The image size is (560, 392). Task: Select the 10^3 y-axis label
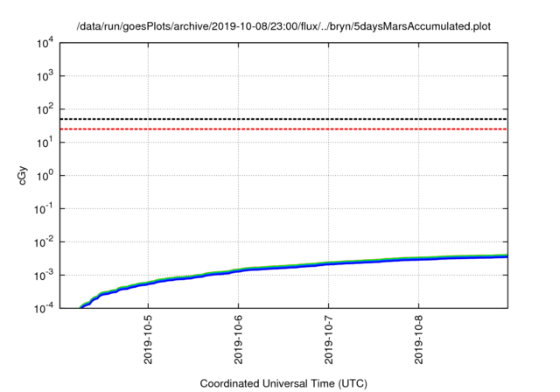45,76
